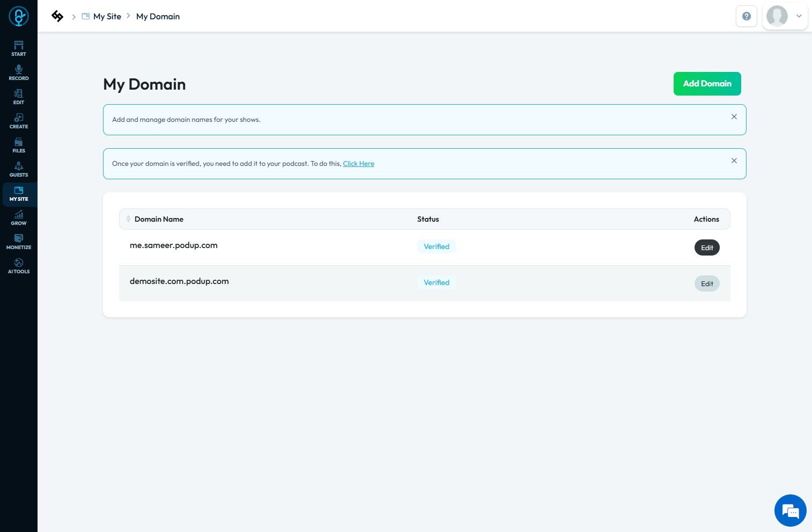Open the Grow analytics section

19,217
